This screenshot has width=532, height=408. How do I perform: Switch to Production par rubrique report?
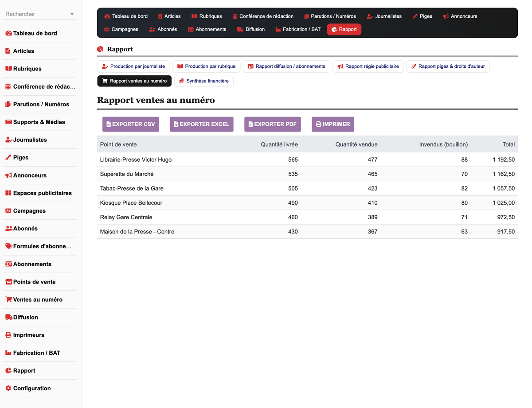point(206,66)
